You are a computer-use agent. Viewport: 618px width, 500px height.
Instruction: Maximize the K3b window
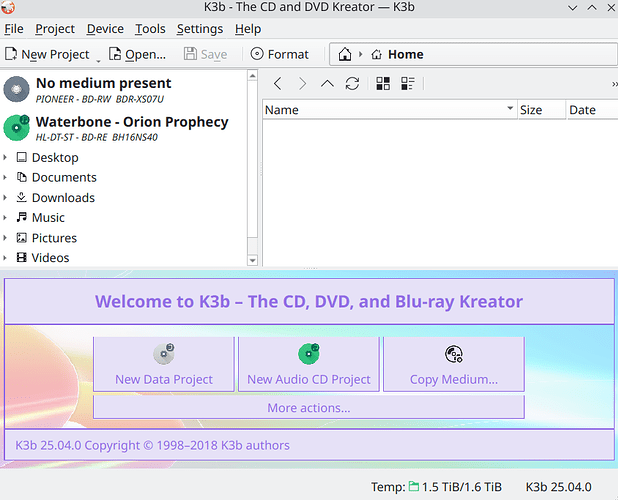592,7
